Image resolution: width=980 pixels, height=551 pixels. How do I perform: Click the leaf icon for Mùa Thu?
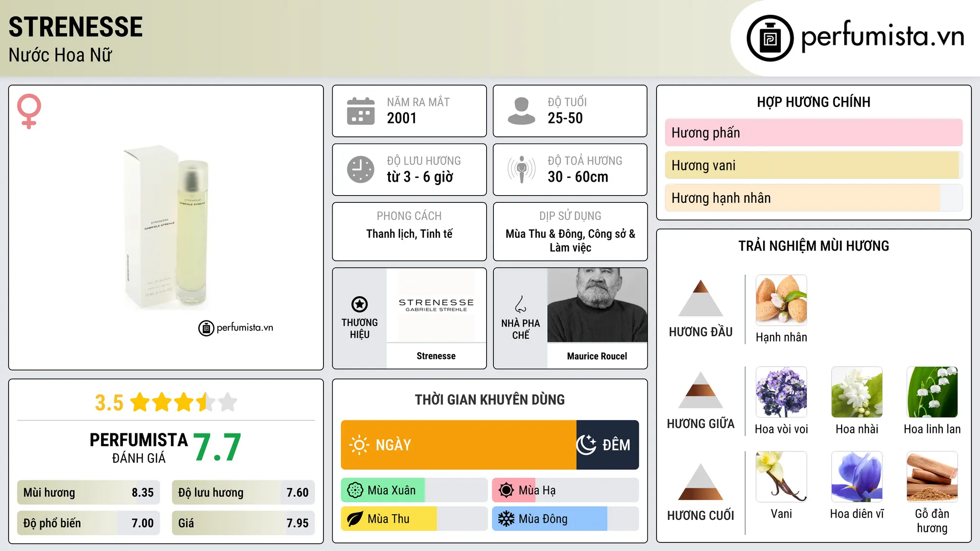[x=355, y=519]
